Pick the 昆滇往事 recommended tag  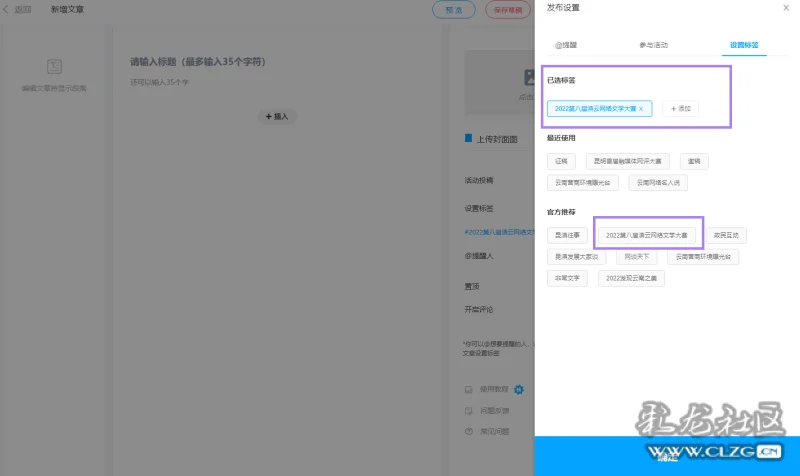click(567, 235)
